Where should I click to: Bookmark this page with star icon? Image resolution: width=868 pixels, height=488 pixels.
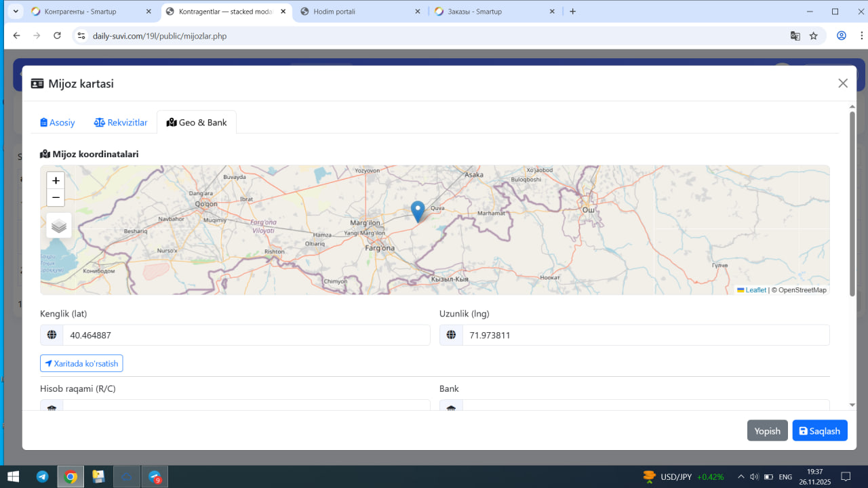point(814,36)
